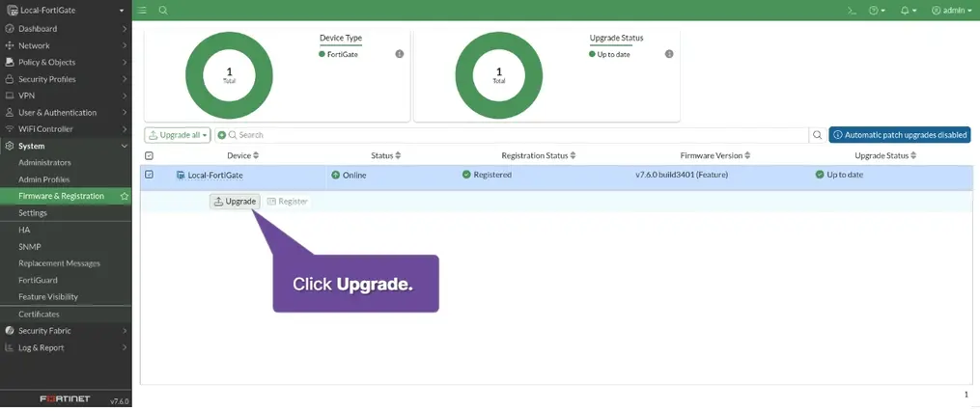Toggle the select-all checkbox in table header
Image resolution: width=980 pixels, height=411 pixels.
(x=149, y=155)
